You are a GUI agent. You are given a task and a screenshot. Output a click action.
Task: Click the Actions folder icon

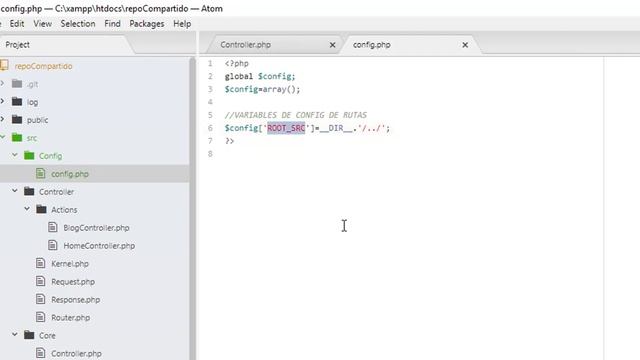point(41,209)
